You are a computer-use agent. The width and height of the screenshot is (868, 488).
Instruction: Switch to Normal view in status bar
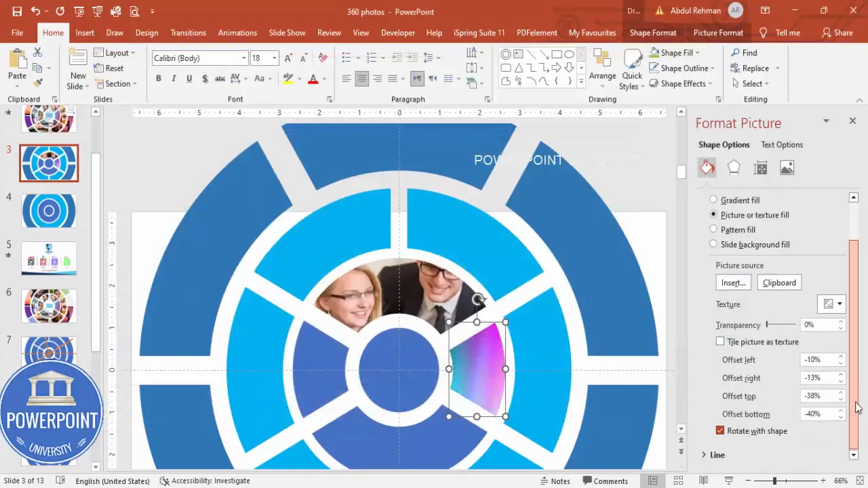coord(653,481)
